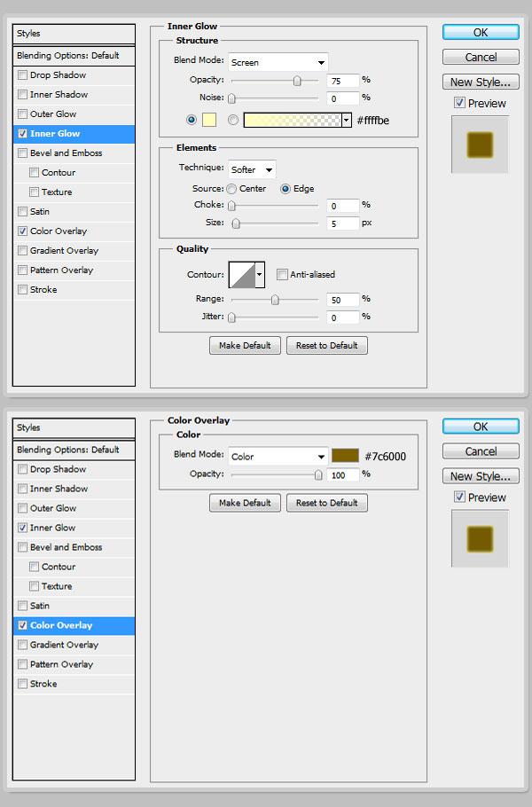The height and width of the screenshot is (807, 532).
Task: Select gradient radio button for glow
Action: tap(233, 120)
